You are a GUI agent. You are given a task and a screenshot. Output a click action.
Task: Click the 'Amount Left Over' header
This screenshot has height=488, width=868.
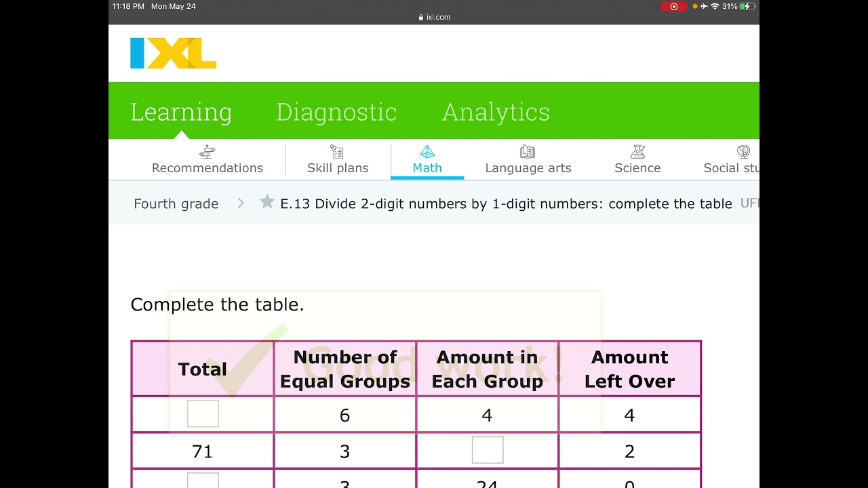point(630,369)
